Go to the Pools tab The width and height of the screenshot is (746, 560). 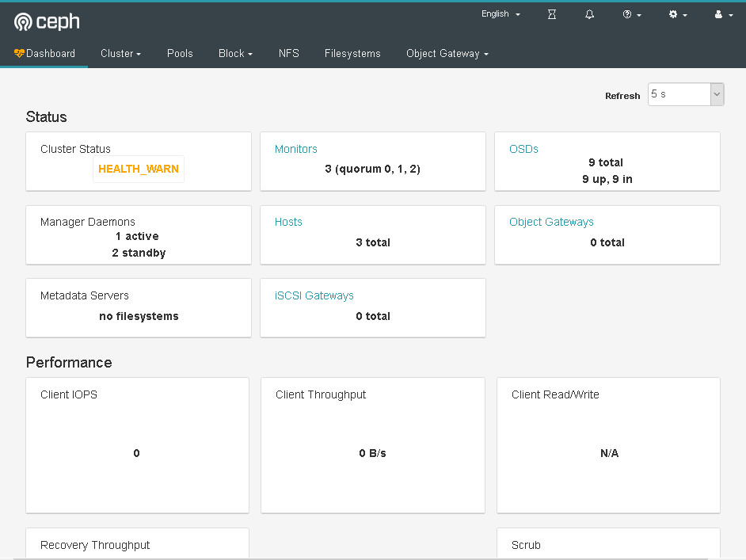point(180,53)
